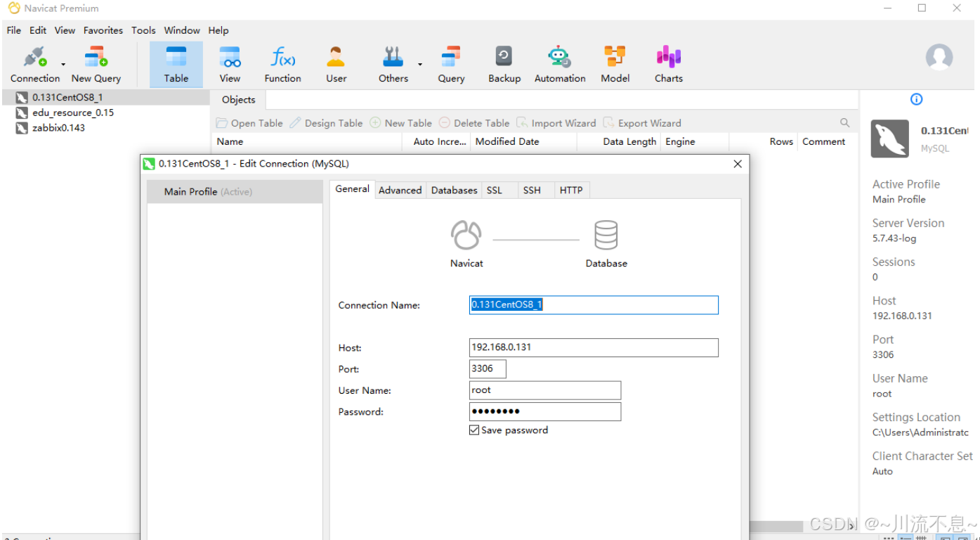Switch to the Advanced tab
The height and width of the screenshot is (540, 980).
[x=400, y=190]
